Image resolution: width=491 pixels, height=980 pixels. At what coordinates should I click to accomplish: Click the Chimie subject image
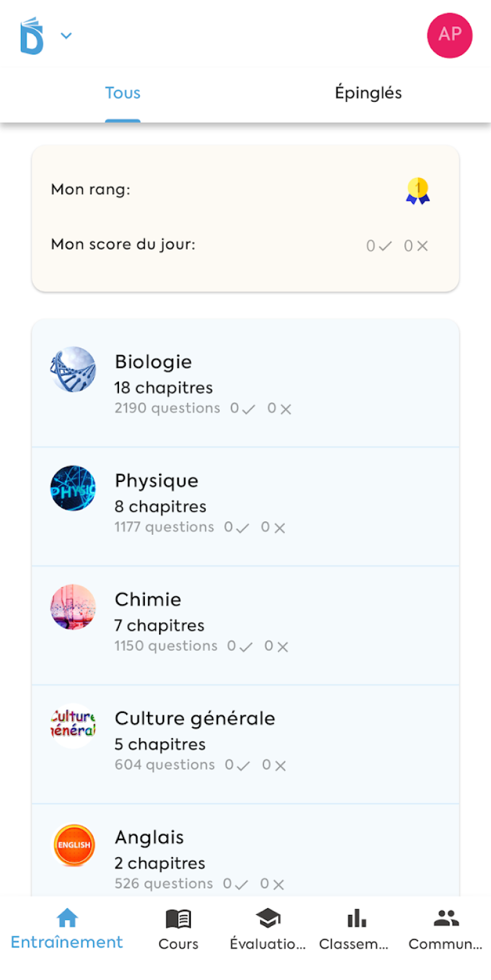pos(73,607)
